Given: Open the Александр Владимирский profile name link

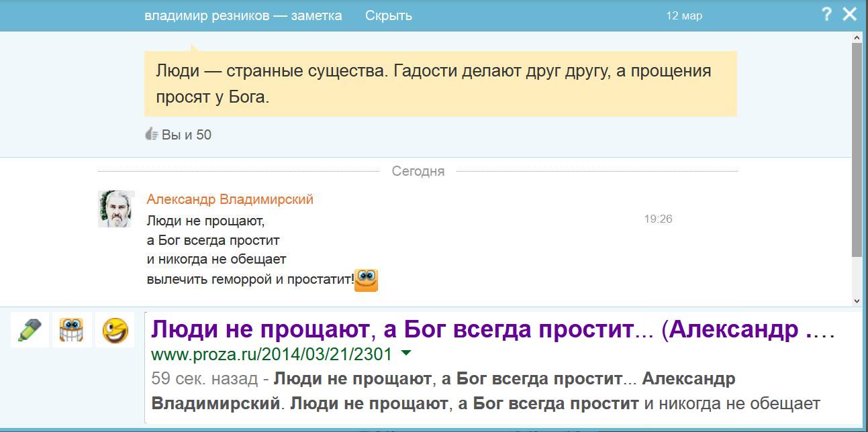Looking at the screenshot, I should coord(230,199).
